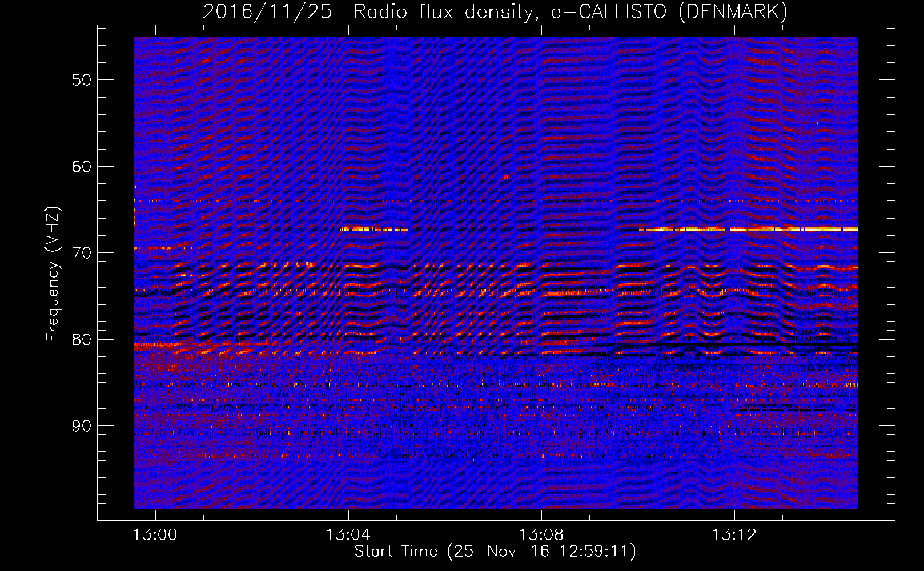Click the '13:12' time tick label
The width and height of the screenshot is (924, 571).
734,535
